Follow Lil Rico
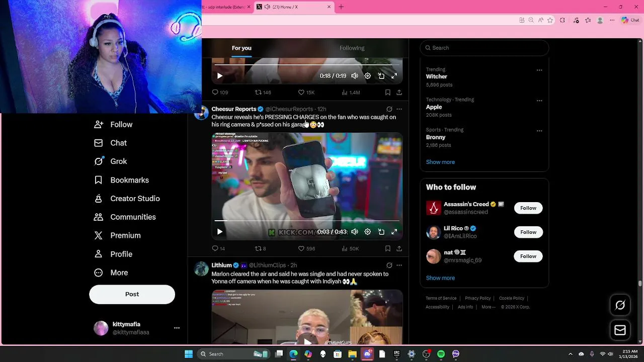This screenshot has height=362, width=644. click(528, 232)
